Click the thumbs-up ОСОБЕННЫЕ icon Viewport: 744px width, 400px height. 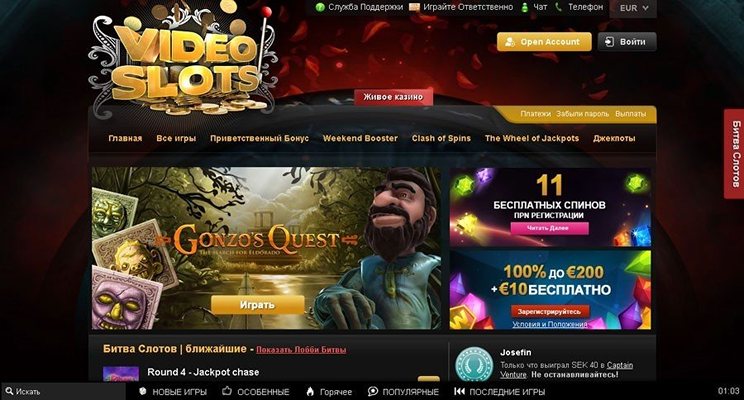227,391
